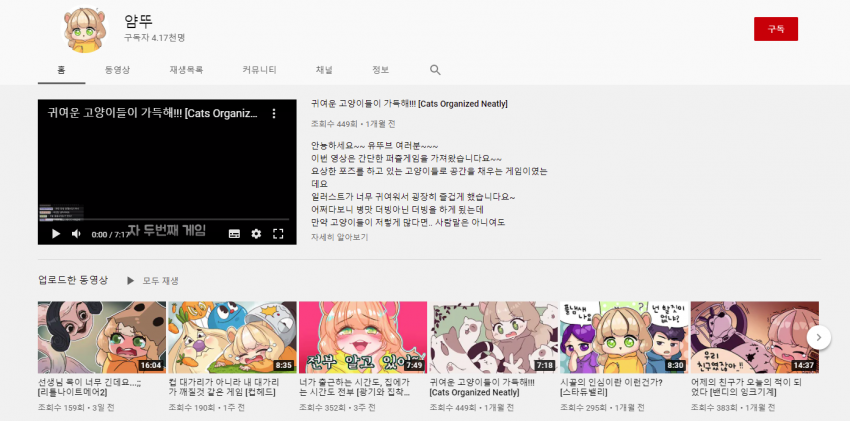Click the title 시골의 인심이란 이런건가

click(x=611, y=387)
